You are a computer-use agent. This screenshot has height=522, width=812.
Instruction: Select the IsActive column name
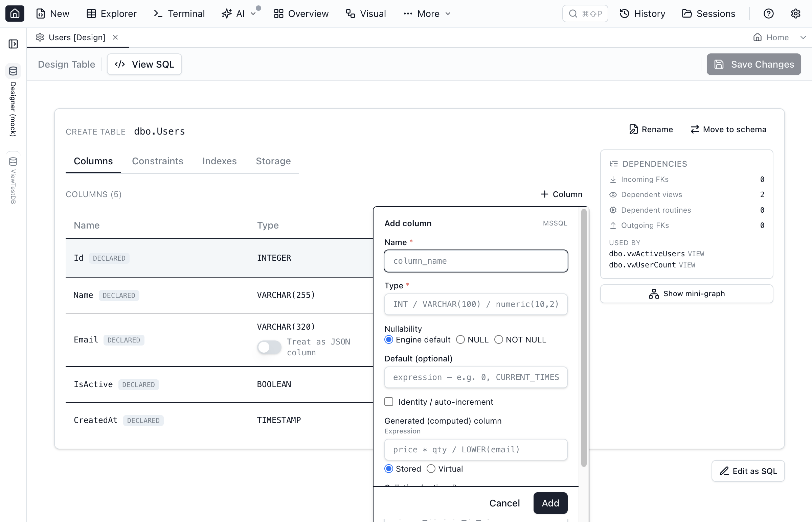[93, 384]
